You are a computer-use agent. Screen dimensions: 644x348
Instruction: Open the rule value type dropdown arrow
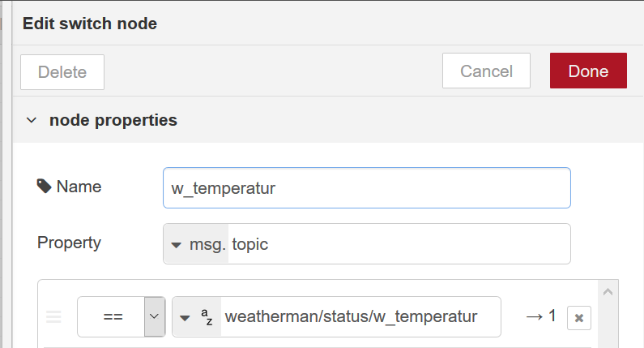tap(185, 316)
